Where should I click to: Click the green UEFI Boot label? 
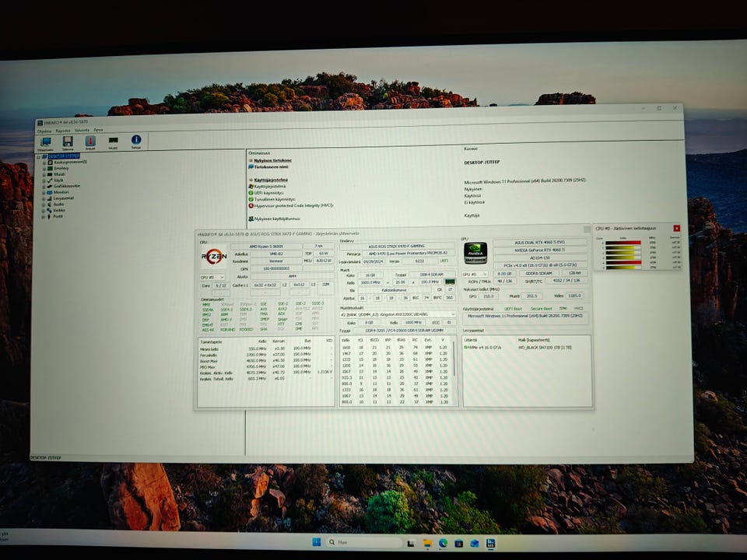[513, 309]
